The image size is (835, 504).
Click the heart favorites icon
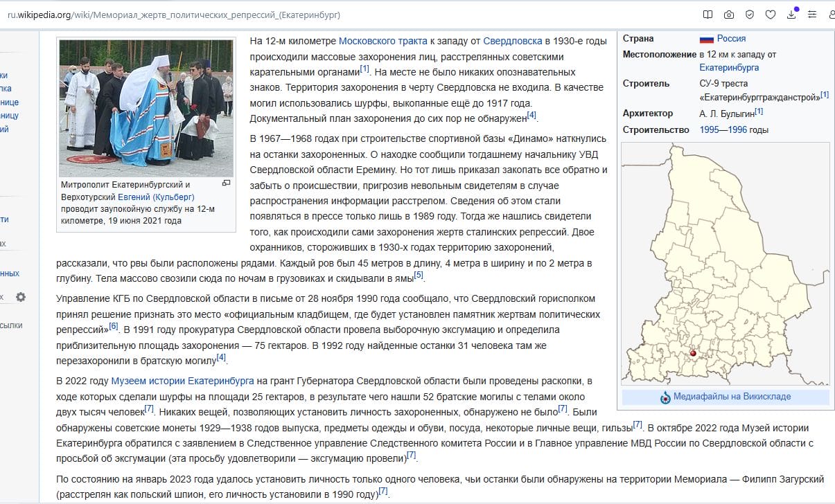[770, 14]
